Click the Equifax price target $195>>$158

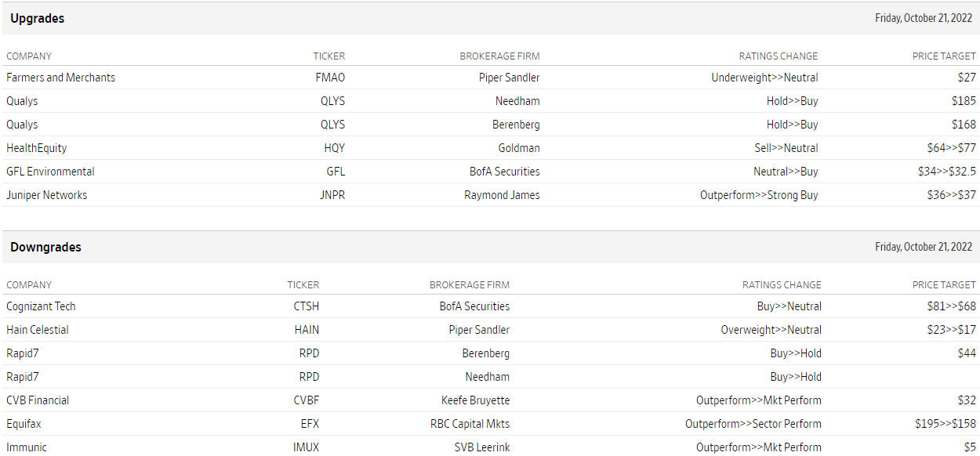pyautogui.click(x=945, y=424)
